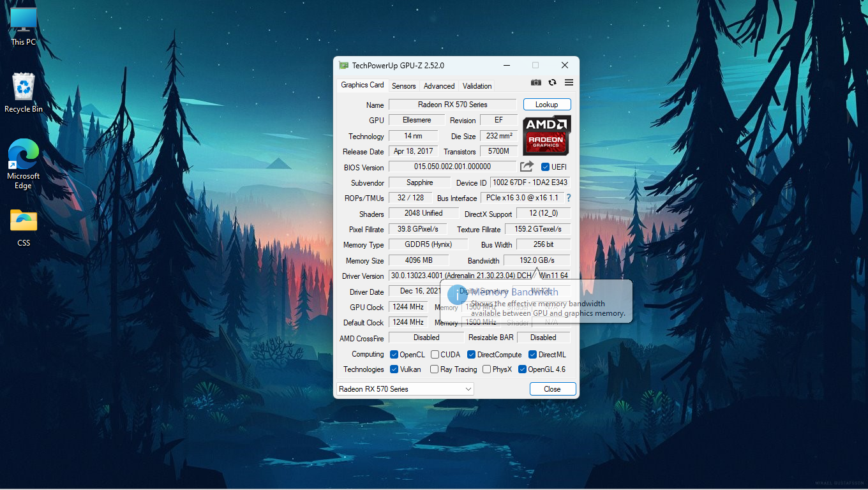Close GPU-Z with the title bar X
868x490 pixels.
coord(565,65)
